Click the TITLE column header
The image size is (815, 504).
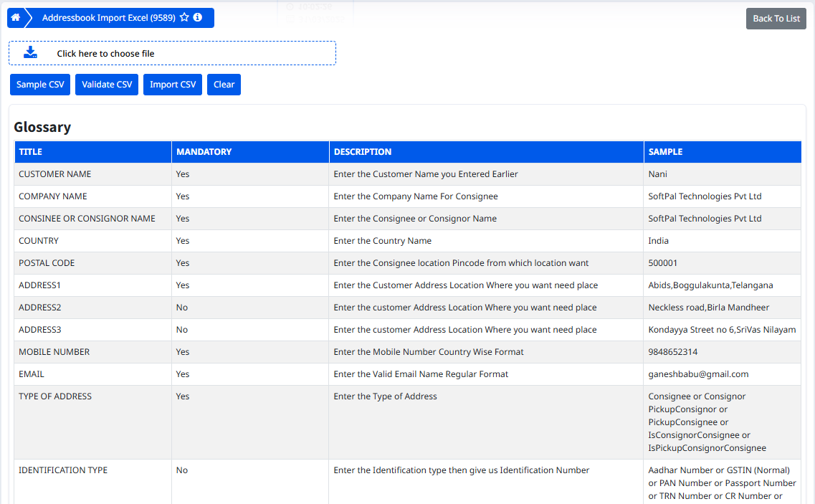(93, 152)
